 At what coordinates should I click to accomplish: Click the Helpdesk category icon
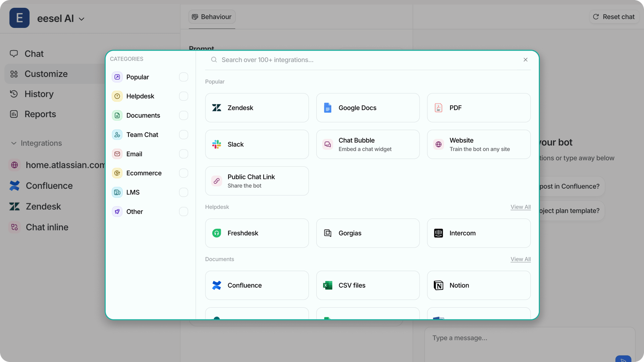117,96
